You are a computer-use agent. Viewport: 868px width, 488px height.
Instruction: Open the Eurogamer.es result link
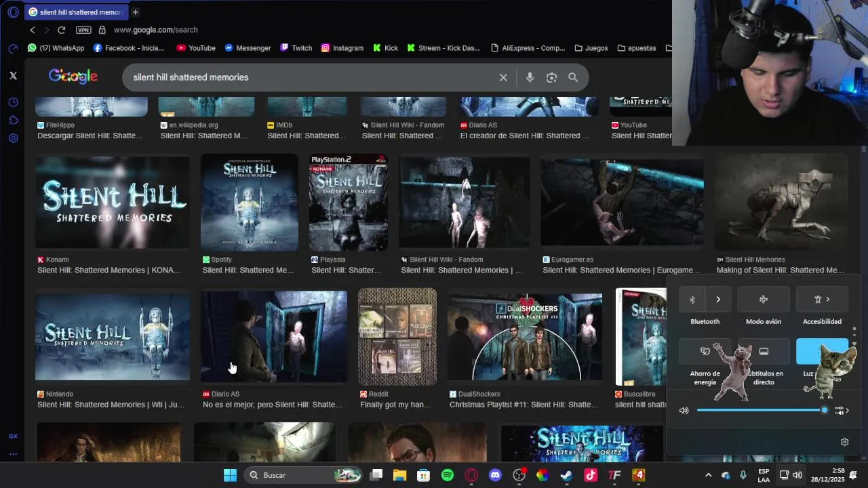(x=621, y=270)
